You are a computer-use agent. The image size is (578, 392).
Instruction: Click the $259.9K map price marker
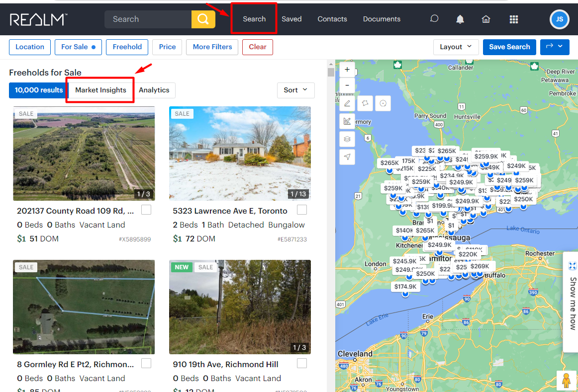point(486,156)
